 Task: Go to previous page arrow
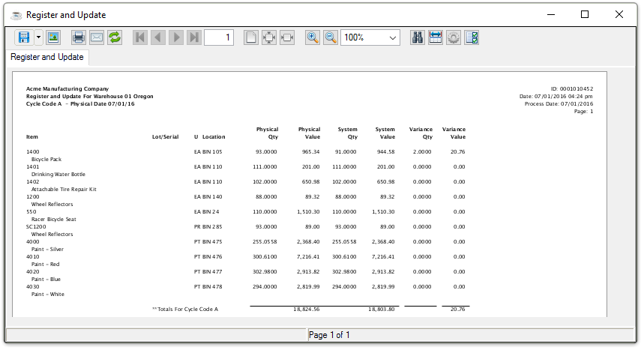[157, 37]
